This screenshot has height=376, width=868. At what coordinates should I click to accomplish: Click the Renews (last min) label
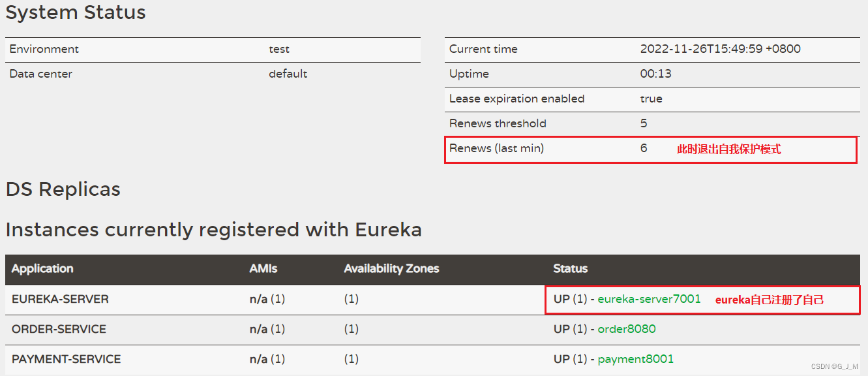[x=496, y=148]
